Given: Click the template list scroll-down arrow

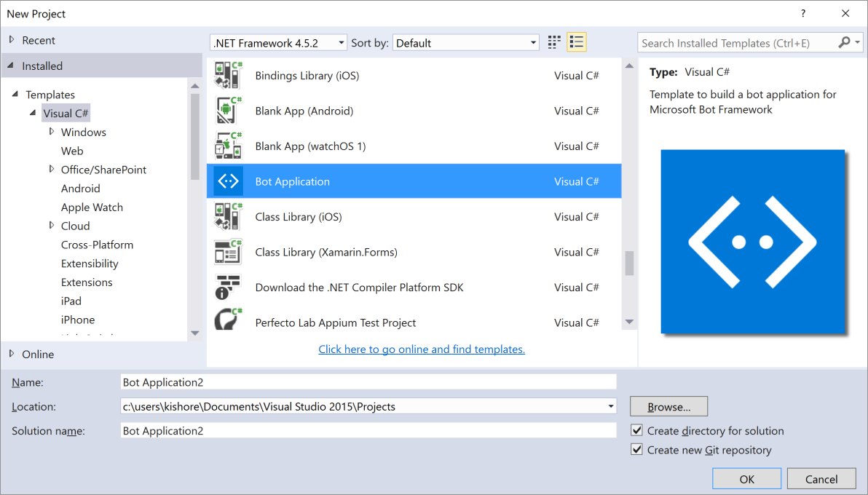Looking at the screenshot, I should 629,322.
